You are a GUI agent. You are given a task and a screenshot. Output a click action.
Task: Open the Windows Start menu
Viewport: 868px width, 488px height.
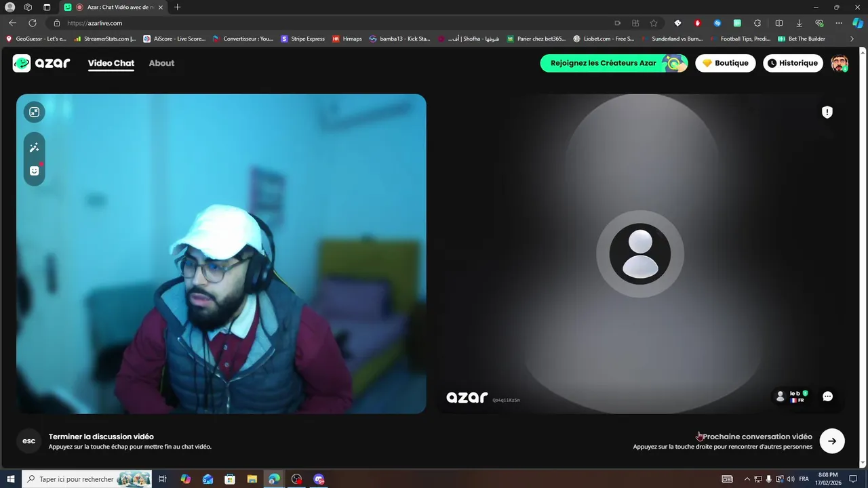pyautogui.click(x=10, y=479)
